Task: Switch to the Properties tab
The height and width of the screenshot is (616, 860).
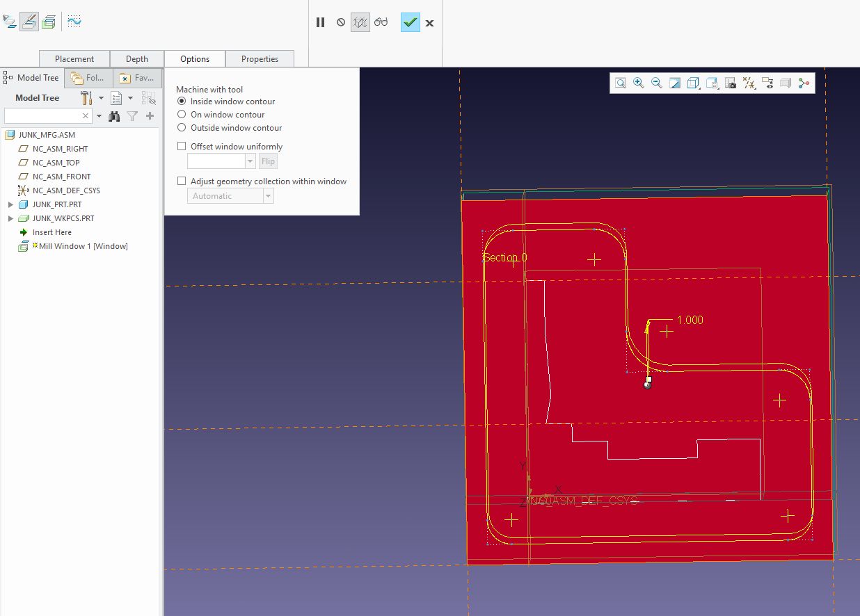Action: pos(260,58)
